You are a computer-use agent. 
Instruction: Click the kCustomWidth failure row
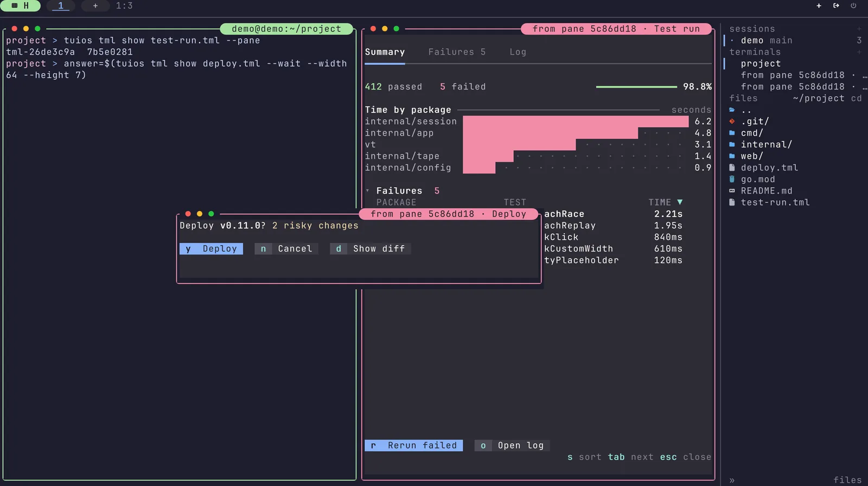tap(613, 249)
